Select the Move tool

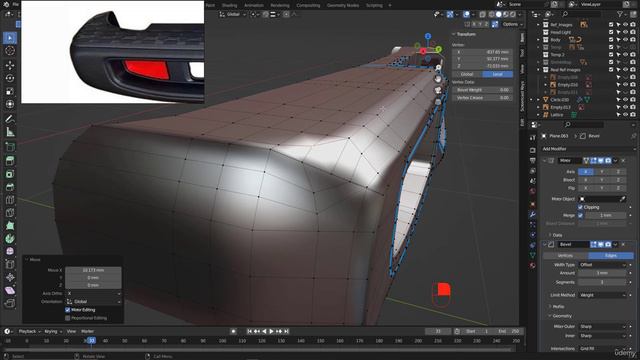point(10,65)
